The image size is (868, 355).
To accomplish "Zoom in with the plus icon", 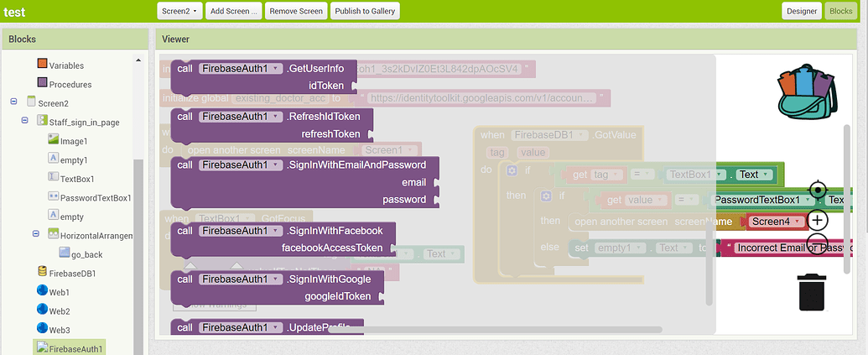I will click(x=818, y=221).
